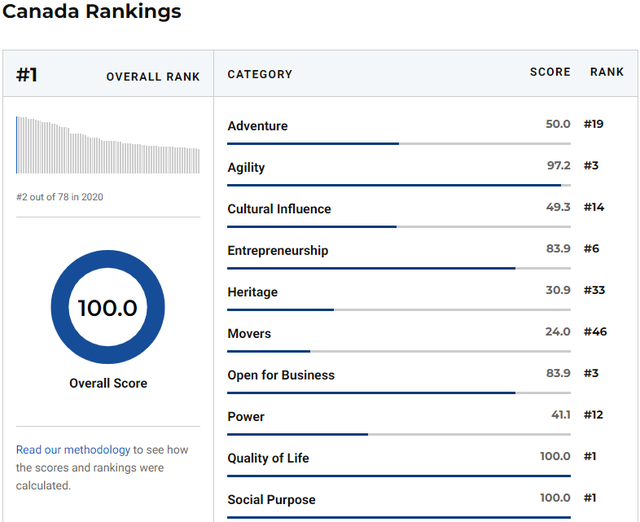Open the Movers category
Screen dimensions: 640x522
(249, 334)
